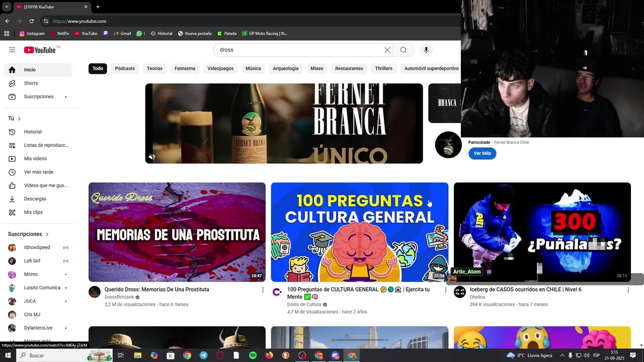Open the Iceberg 300 Puñaladas thumbnail
Image resolution: width=644 pixels, height=362 pixels.
pos(542,232)
